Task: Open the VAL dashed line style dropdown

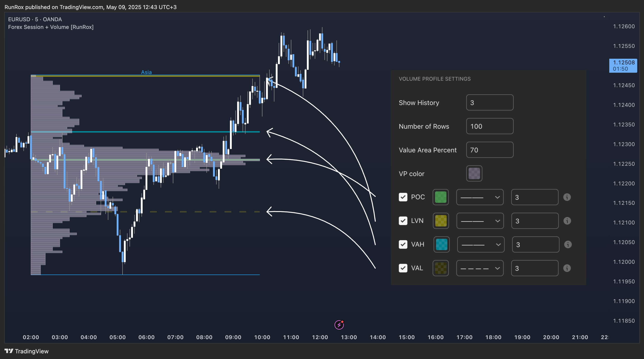Action: click(480, 268)
